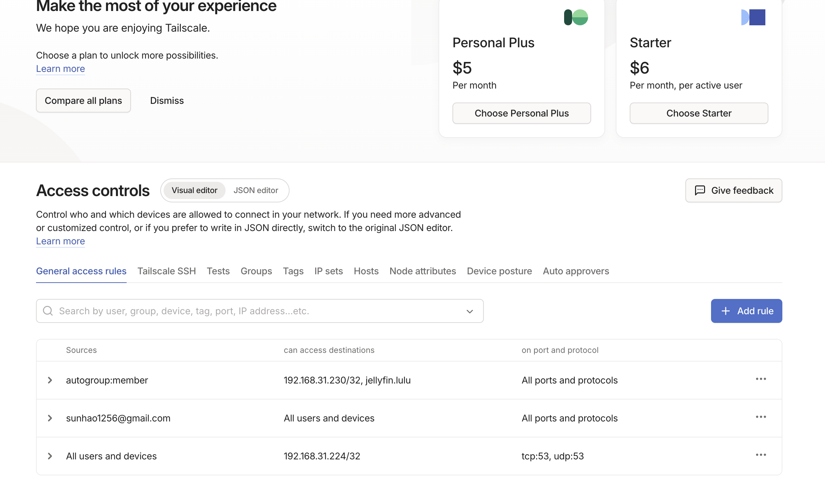Open Learn more link under plan banner

point(61,69)
